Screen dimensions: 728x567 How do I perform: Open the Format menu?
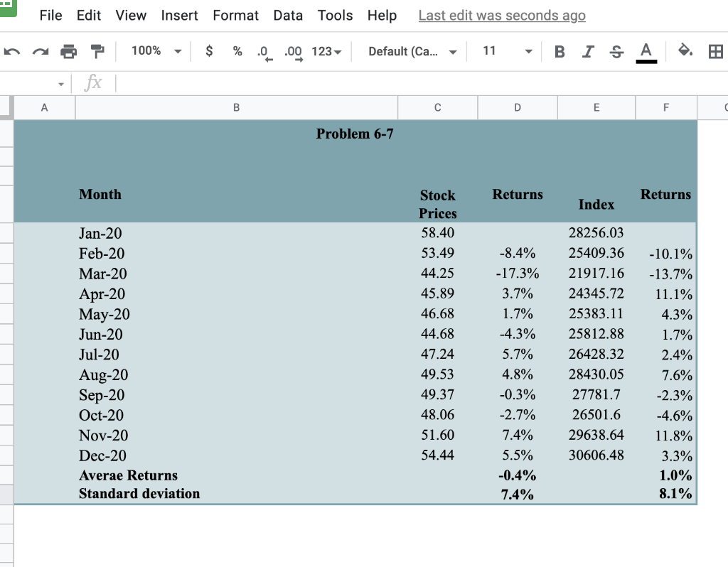pyautogui.click(x=235, y=15)
